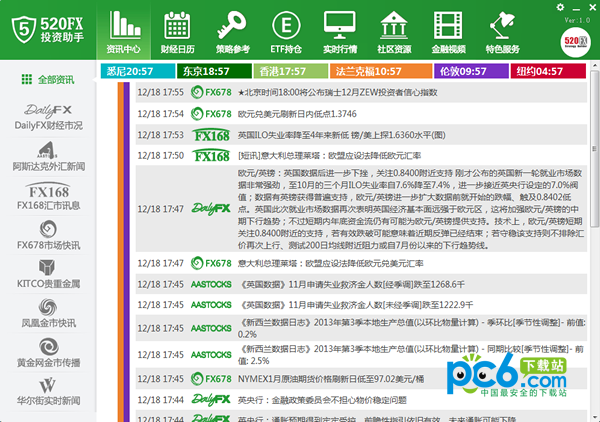Click the 东京18:57 time zone tab
600x422 pixels.
coord(214,71)
